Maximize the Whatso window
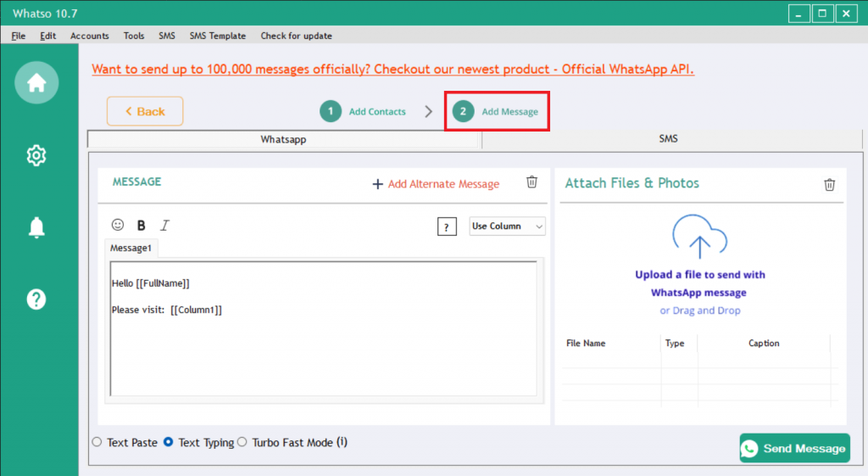Image resolution: width=868 pixels, height=476 pixels. [x=822, y=14]
